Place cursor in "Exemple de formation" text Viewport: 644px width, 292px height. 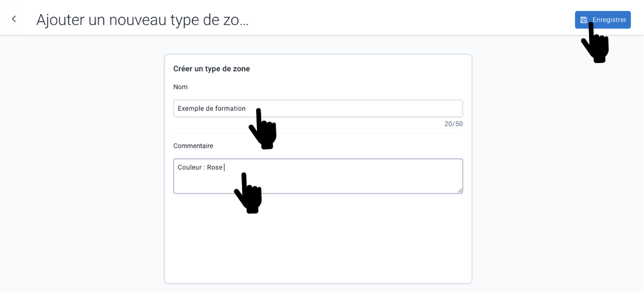(211, 108)
